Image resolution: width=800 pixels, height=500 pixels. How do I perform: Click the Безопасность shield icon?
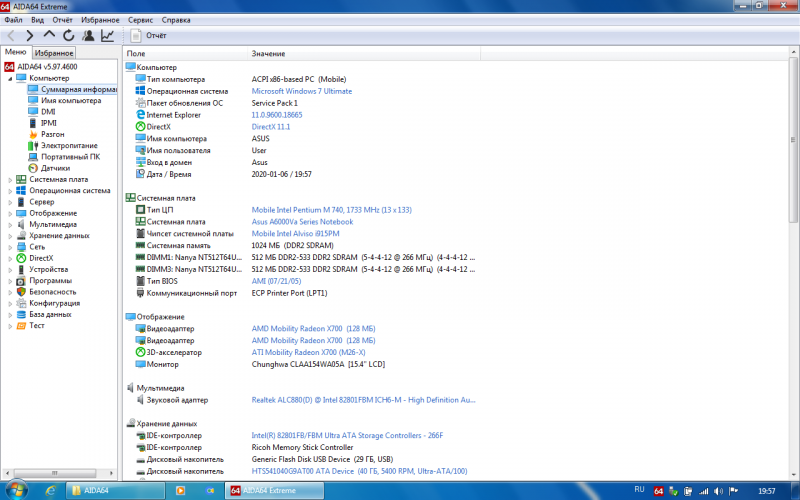(21, 292)
